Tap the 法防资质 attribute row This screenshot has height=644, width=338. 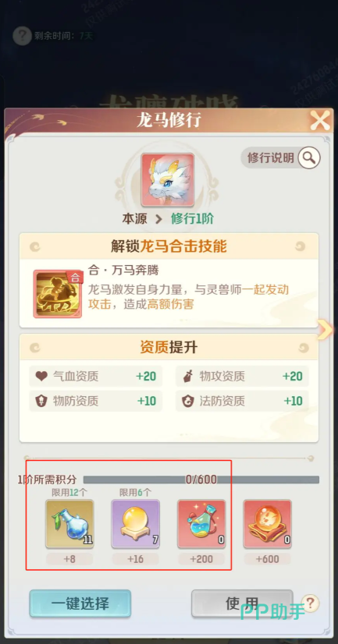pyautogui.click(x=242, y=401)
